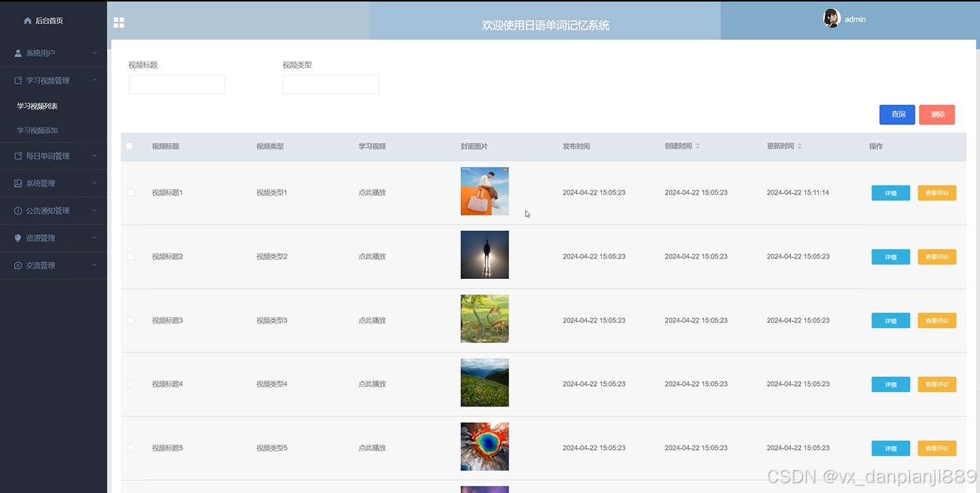Click the 视频类型1 cell
Viewport: 980px width, 493px height.
coord(272,193)
